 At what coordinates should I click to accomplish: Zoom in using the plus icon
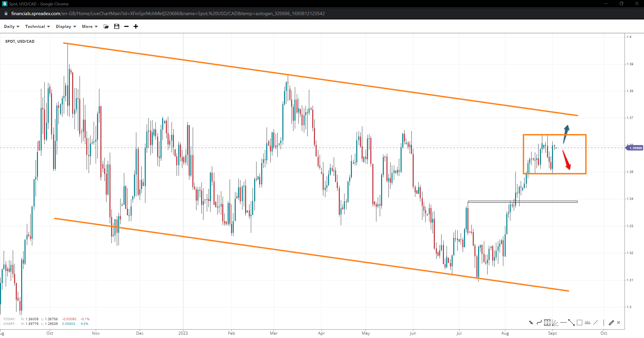tap(136, 27)
